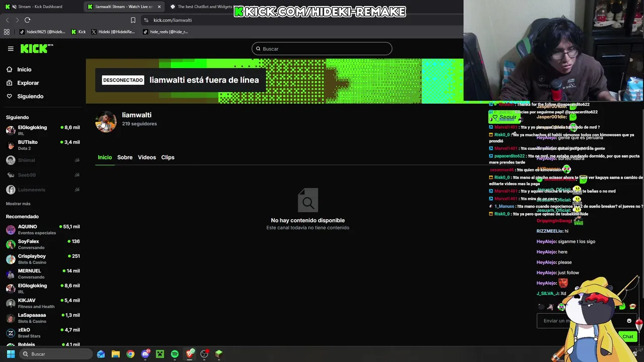Screen dimensions: 644x362
Task: Open offline channel Shiimal
Action: [43, 160]
